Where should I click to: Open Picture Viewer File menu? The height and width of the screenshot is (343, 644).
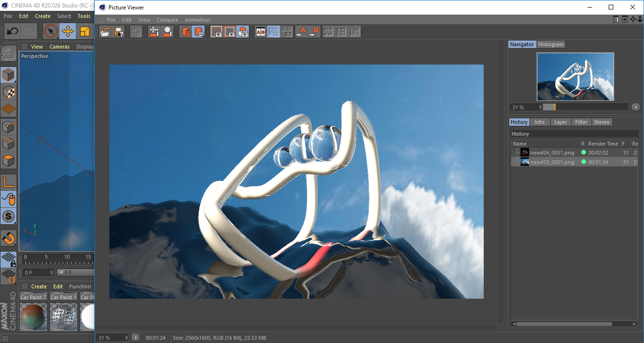(111, 20)
